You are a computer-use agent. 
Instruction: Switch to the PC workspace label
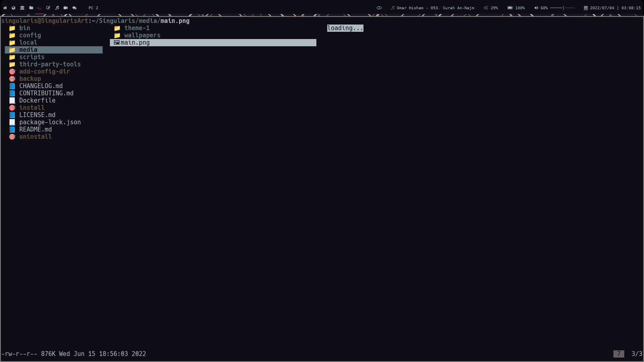pos(91,8)
